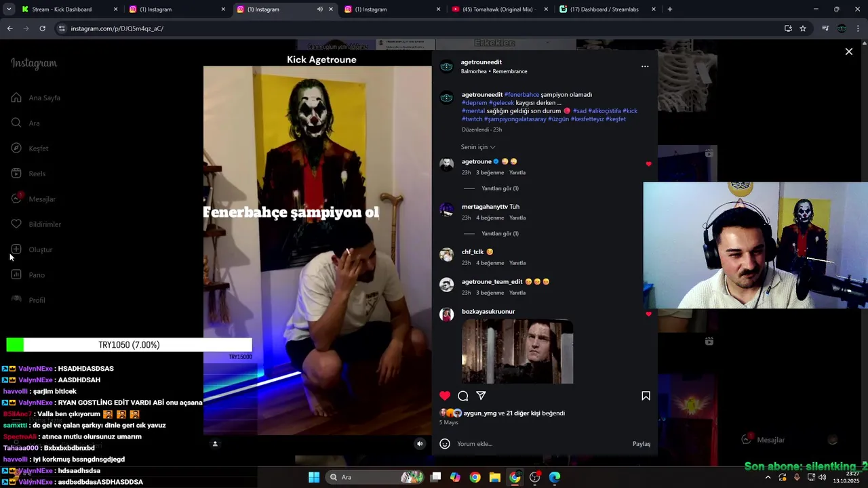
Task: Open the Chrome three-dot menu
Action: point(859,28)
